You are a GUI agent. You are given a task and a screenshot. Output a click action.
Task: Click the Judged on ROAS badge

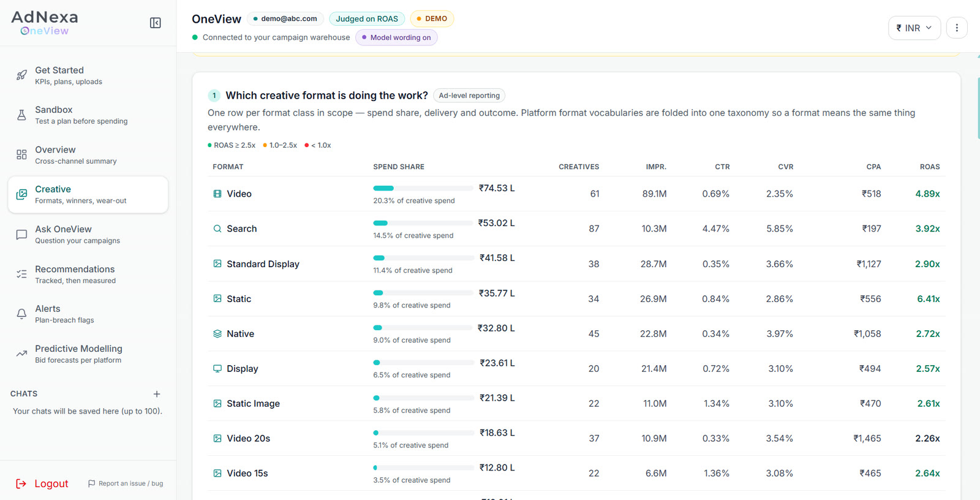367,19
